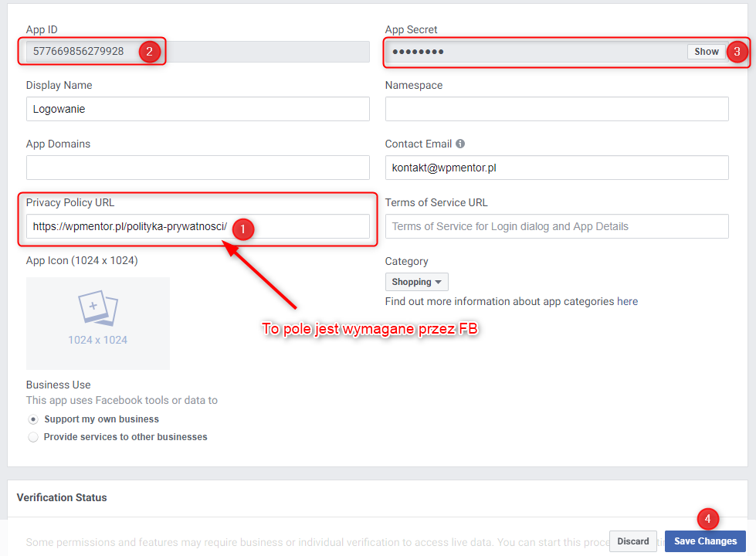Select Support my own business option
Image resolution: width=756 pixels, height=556 pixels.
33,419
